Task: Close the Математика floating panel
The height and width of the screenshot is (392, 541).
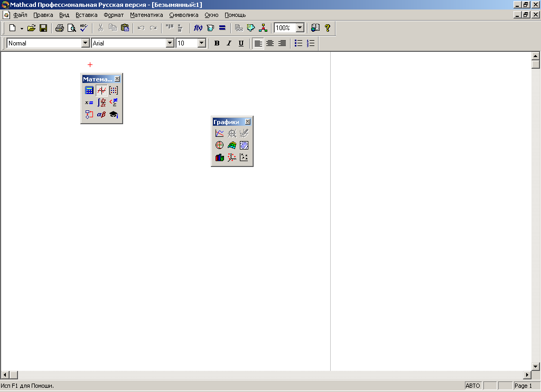Action: pyautogui.click(x=117, y=79)
